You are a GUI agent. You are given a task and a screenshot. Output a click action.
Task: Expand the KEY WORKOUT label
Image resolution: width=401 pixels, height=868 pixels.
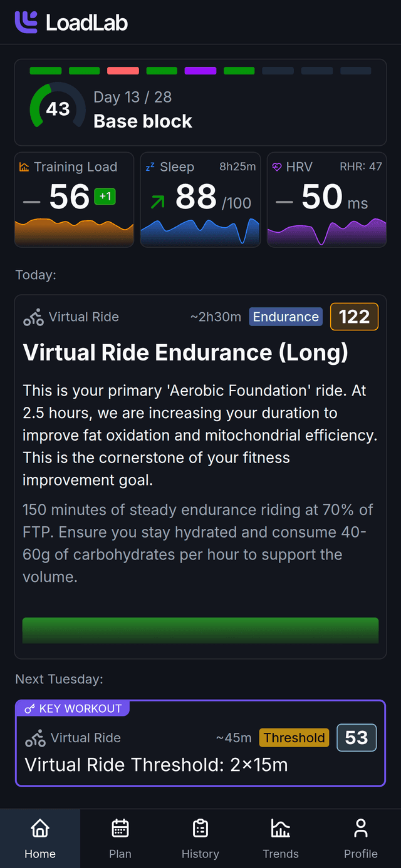[x=73, y=708]
